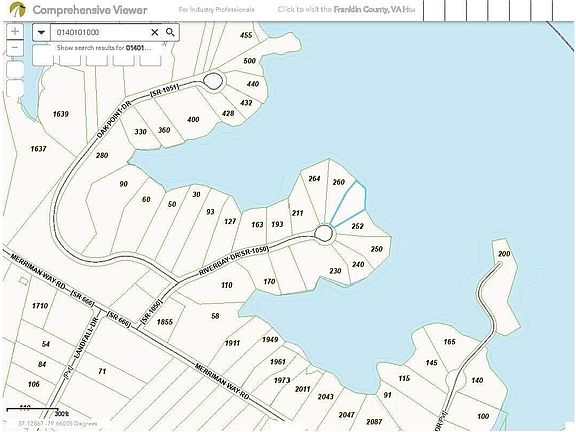Identify parcel labeled 500
The height and width of the screenshot is (432, 576).
coord(249,61)
